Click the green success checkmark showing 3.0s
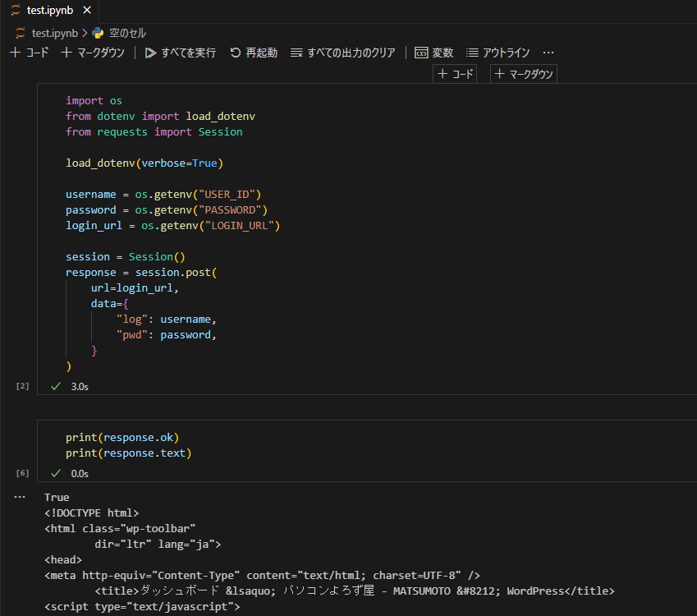The image size is (697, 616). coord(55,386)
